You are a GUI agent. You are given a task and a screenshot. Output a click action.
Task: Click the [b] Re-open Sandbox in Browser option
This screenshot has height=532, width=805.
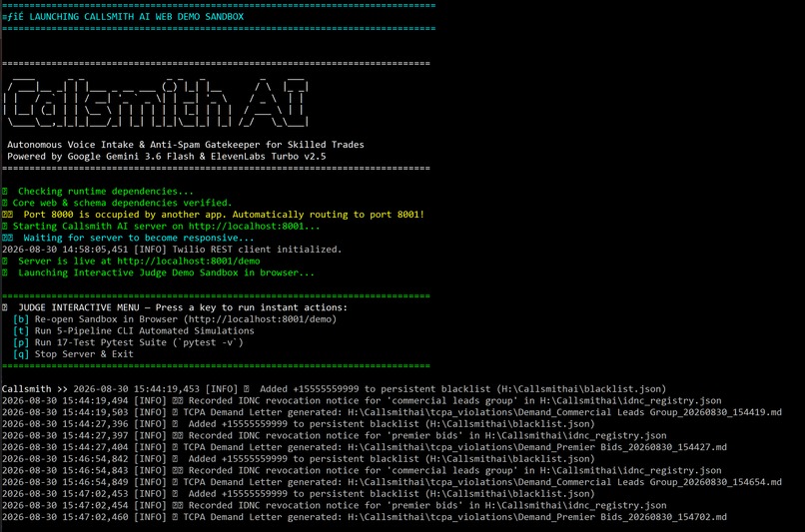[x=175, y=319]
